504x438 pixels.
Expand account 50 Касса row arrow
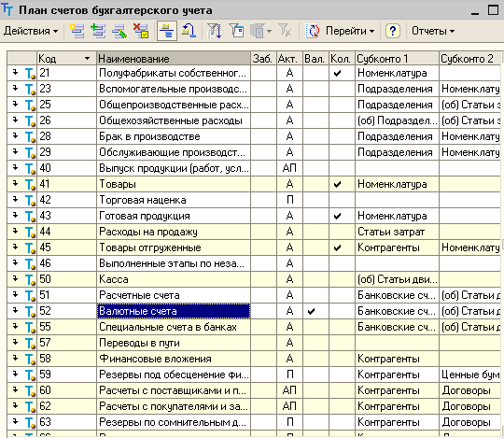15,278
